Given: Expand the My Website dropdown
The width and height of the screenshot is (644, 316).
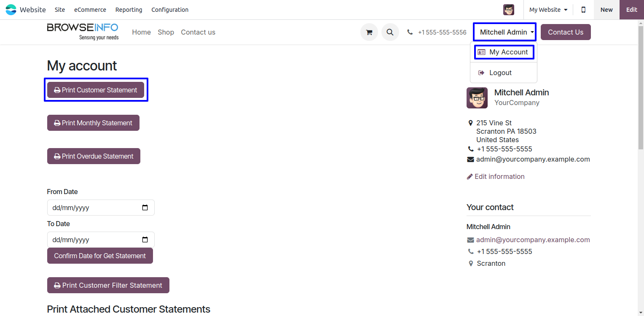Looking at the screenshot, I should (548, 10).
